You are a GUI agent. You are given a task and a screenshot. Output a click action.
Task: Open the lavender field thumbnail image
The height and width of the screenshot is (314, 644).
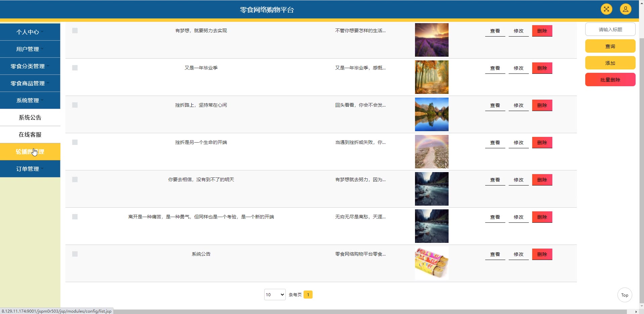point(431,40)
